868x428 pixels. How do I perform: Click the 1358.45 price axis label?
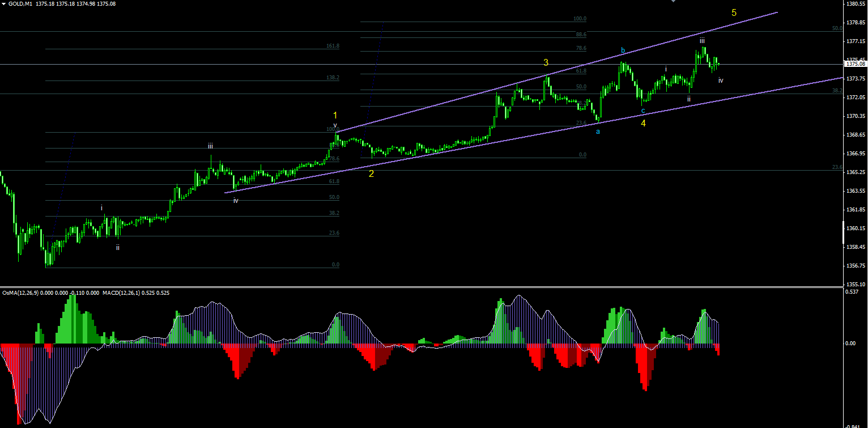pyautogui.click(x=854, y=247)
